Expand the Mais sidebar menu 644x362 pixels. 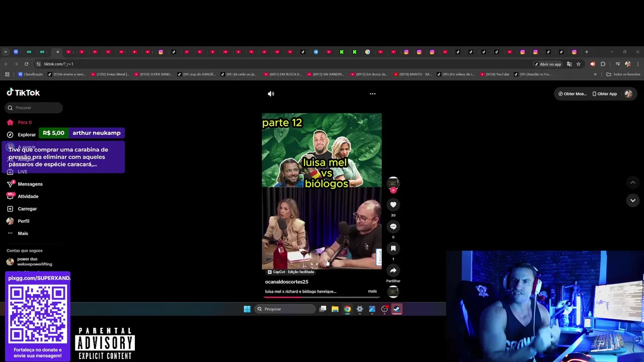(18, 233)
